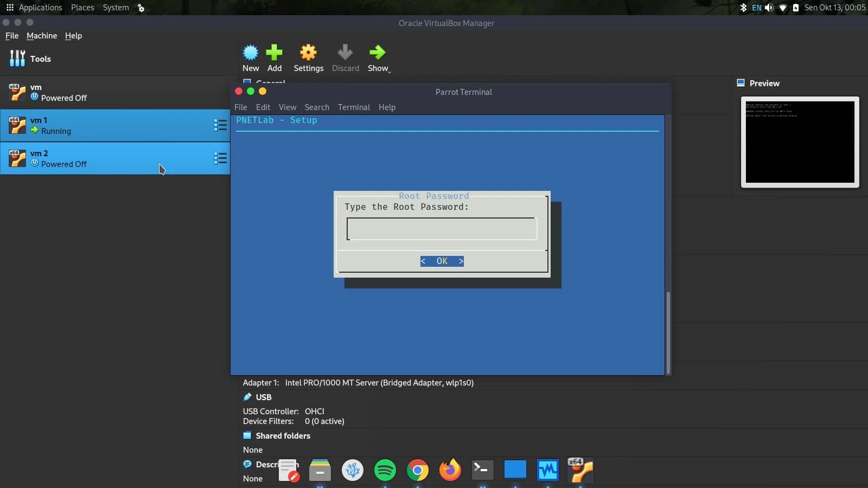Open the Terminal menu in Parrot Terminal
Viewport: 868px width, 488px height.
point(354,107)
